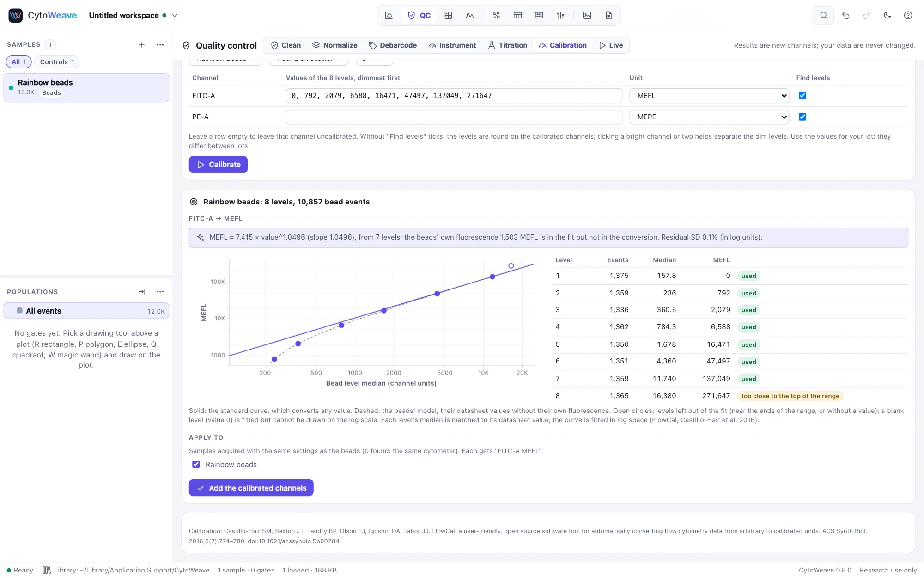The width and height of the screenshot is (924, 578).
Task: Open the report document toolbar icon
Action: tap(608, 15)
